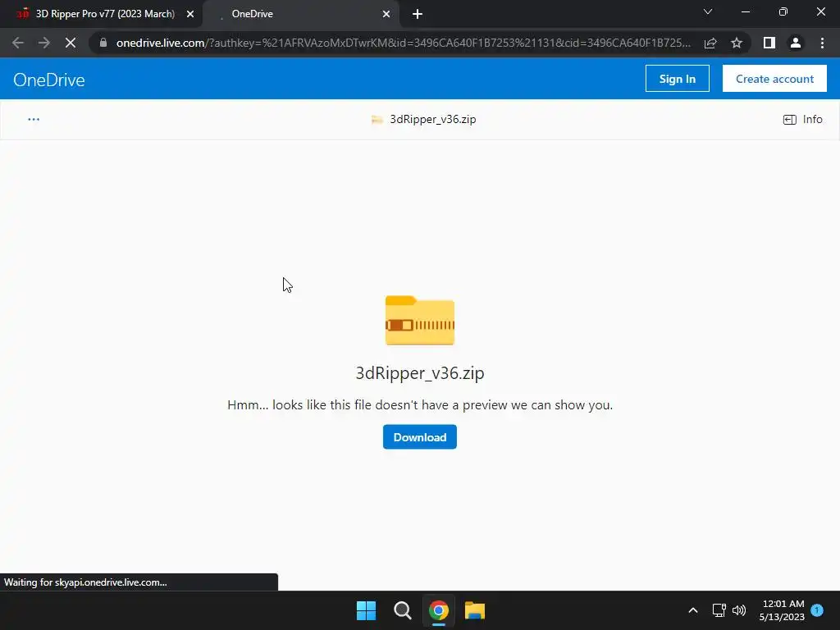Select the OneDrive browser tab
The image size is (840, 630).
[x=302, y=14]
